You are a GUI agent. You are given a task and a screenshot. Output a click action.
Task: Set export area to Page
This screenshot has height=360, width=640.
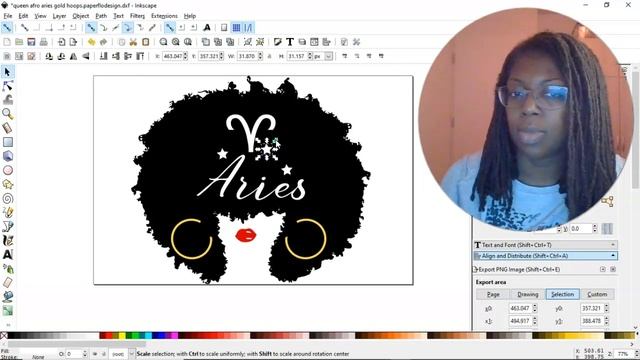[493, 294]
